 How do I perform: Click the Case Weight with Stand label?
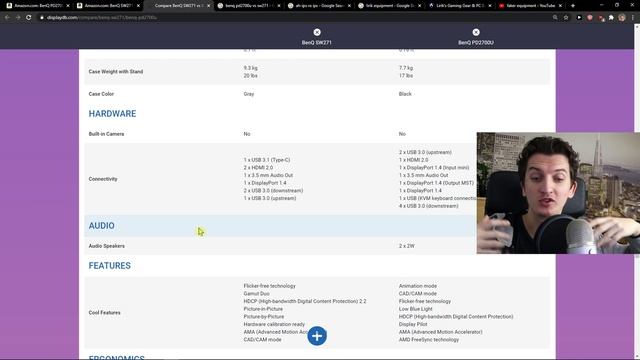click(116, 71)
